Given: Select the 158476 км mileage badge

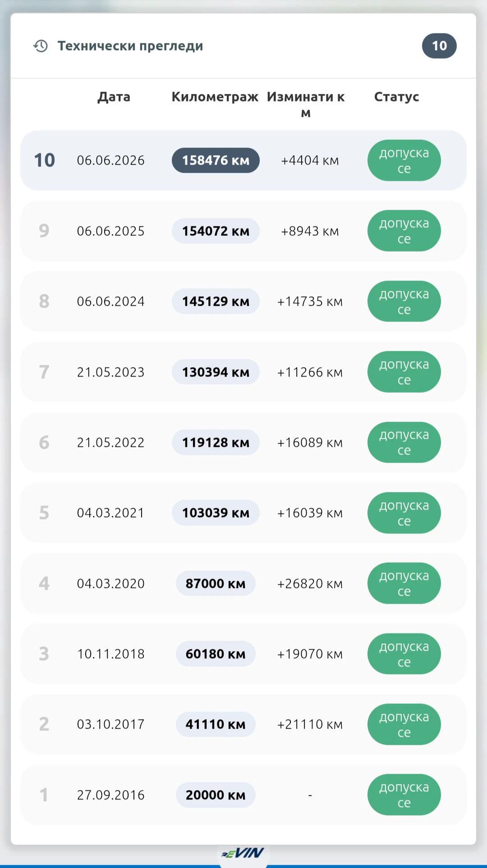Looking at the screenshot, I should 216,161.
